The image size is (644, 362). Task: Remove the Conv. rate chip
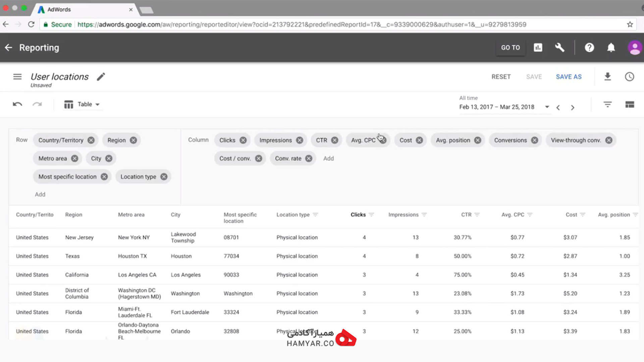309,159
